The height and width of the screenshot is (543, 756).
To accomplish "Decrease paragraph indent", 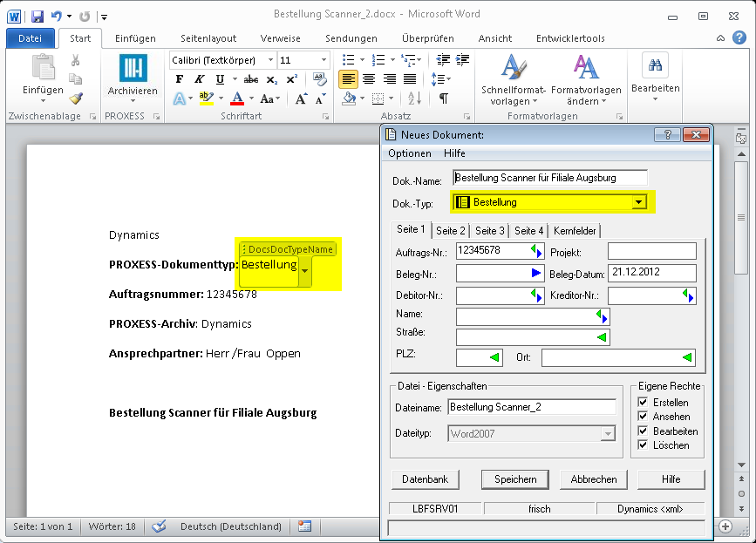I will tap(443, 60).
